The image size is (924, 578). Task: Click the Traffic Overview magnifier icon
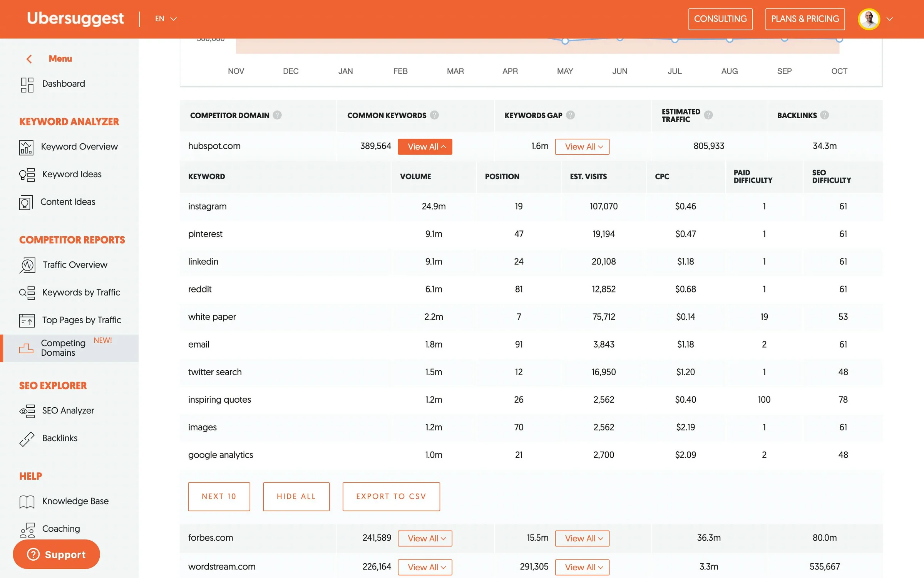[27, 265]
